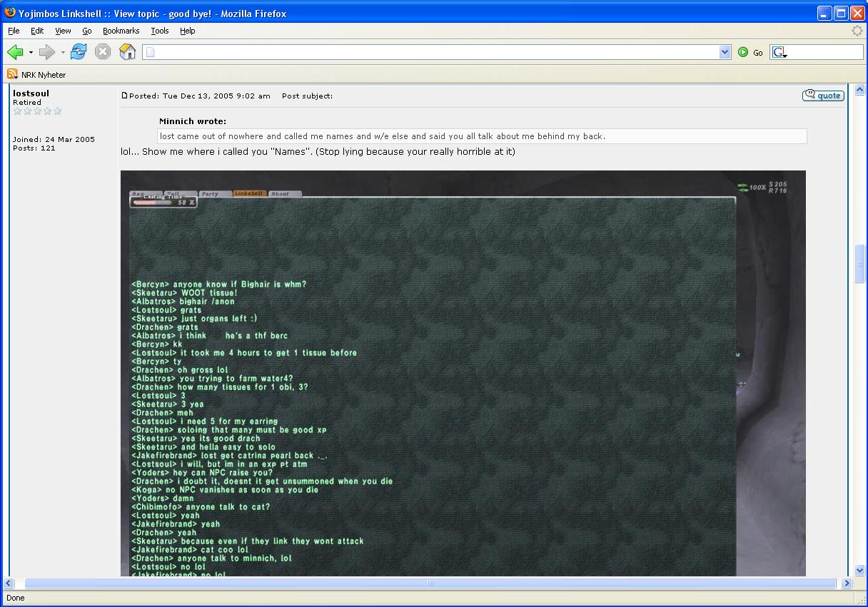Screen dimensions: 868x607
Task: Open the Tools menu
Action: click(x=159, y=31)
